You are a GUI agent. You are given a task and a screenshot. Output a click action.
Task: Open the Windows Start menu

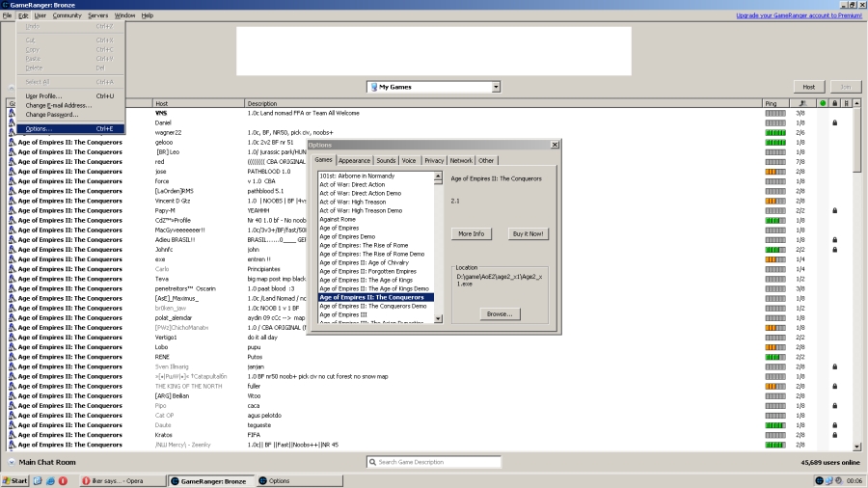[14, 481]
